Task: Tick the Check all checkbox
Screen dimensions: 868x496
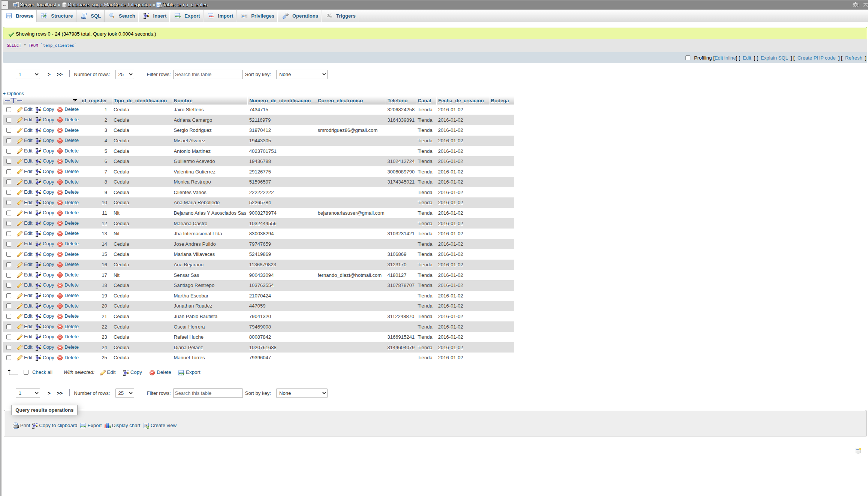Action: coord(26,372)
